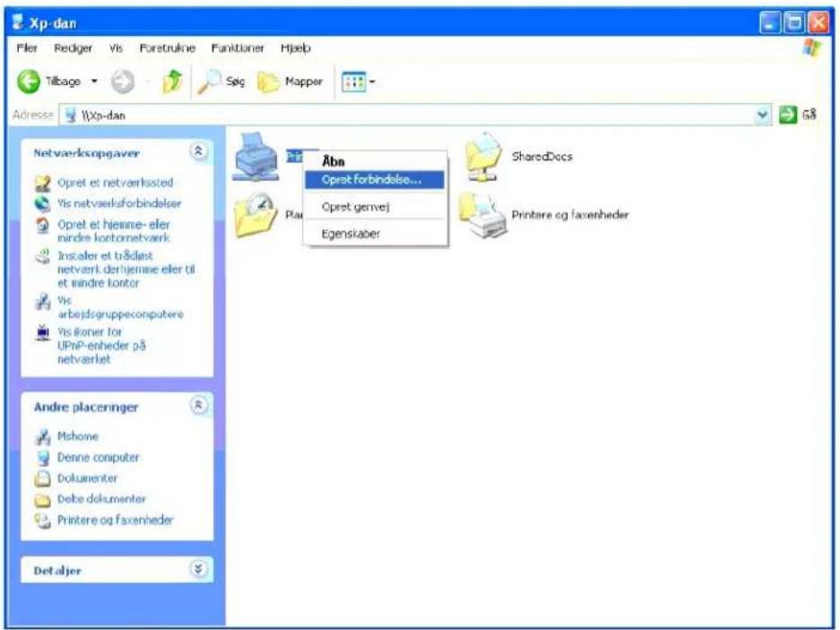Click the Dokumenter folder icon
Image resolution: width=840 pixels, height=630 pixels.
pos(42,479)
